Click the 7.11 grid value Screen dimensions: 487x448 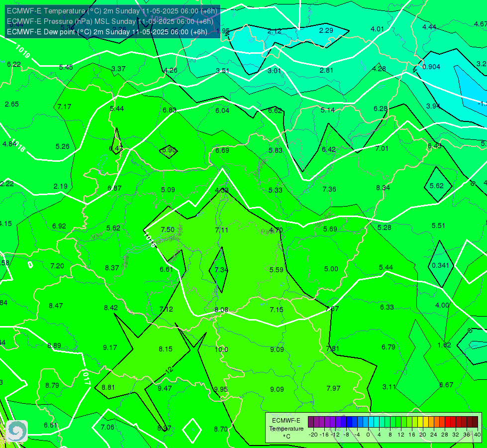[x=222, y=230]
